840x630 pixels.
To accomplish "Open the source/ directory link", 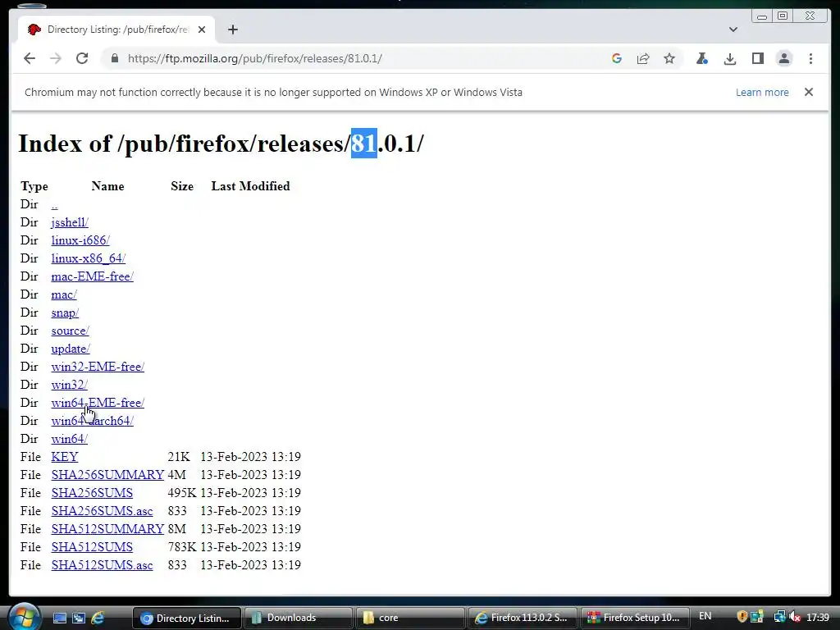I will (x=71, y=331).
